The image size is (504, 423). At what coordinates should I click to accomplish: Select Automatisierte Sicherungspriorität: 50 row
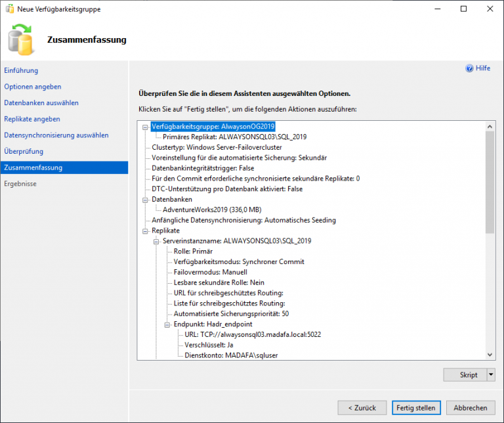(x=232, y=313)
